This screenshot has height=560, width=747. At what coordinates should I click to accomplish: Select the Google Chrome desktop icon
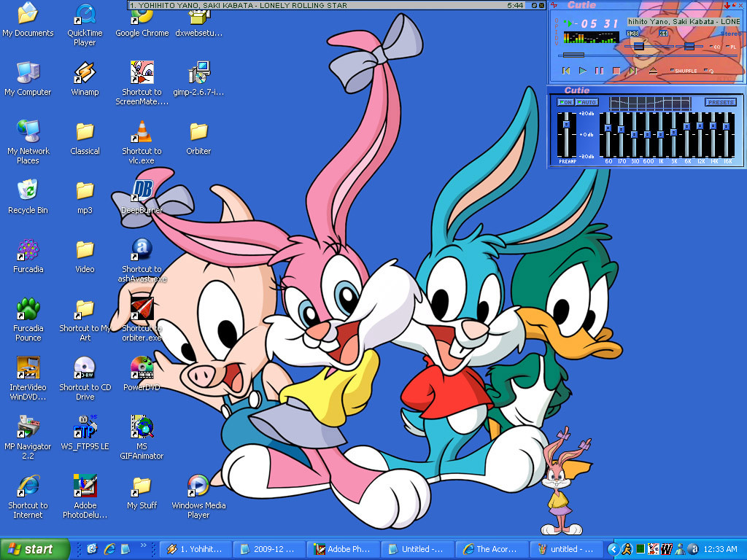coord(142,21)
